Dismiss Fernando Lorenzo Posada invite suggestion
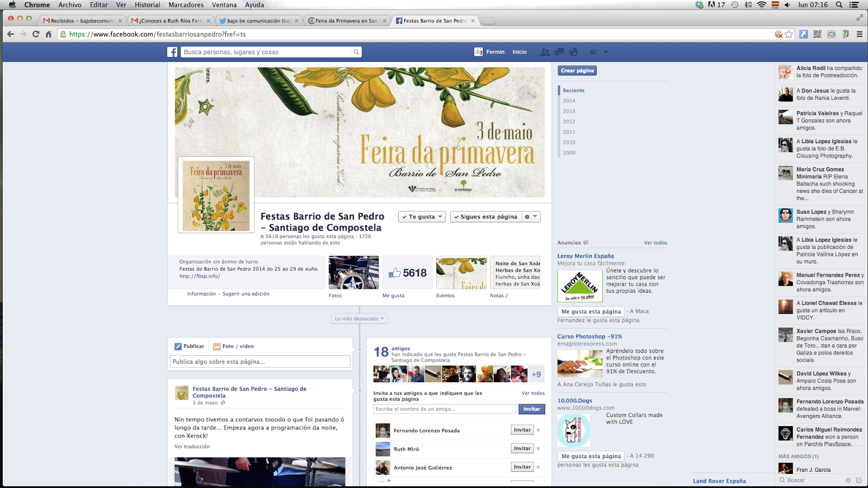 click(x=538, y=430)
